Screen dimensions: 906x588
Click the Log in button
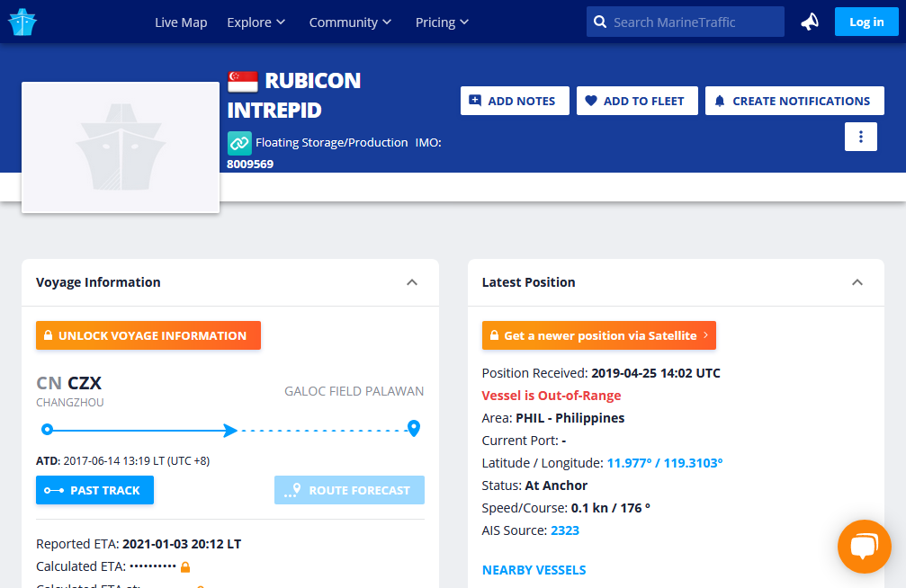[x=866, y=22]
